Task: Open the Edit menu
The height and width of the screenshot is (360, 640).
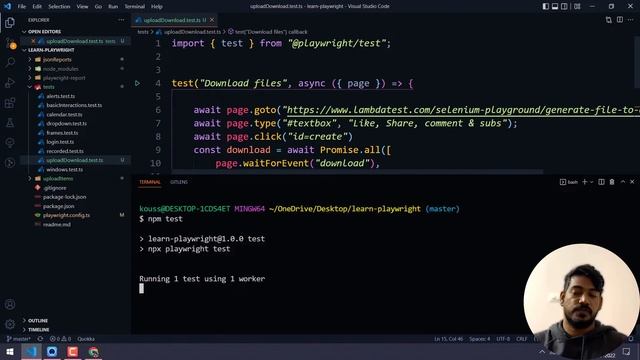Action: [x=37, y=7]
